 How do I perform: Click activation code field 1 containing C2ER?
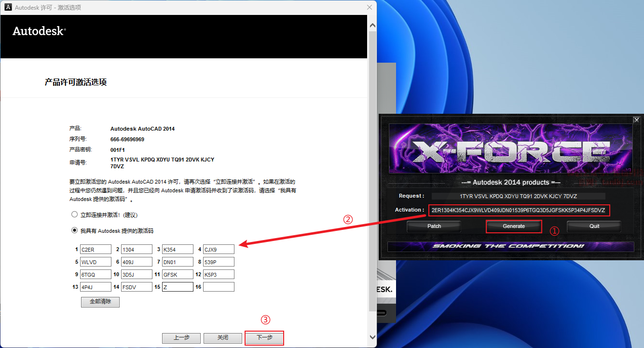96,249
